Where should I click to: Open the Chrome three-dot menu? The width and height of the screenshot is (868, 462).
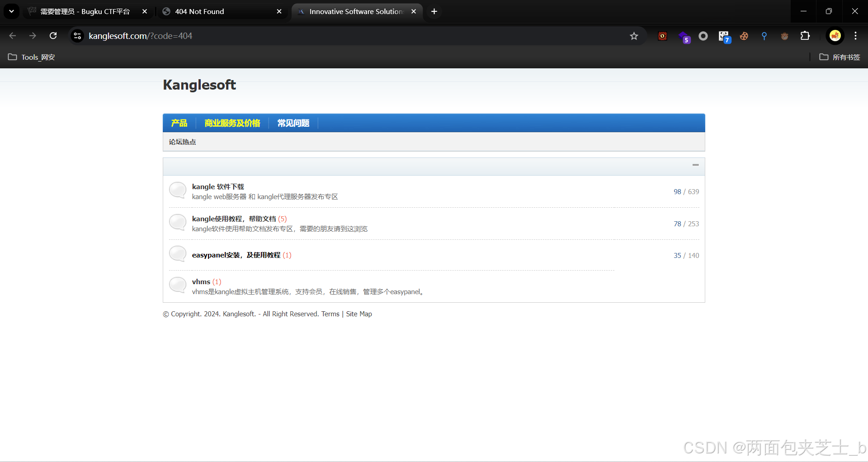pyautogui.click(x=855, y=36)
